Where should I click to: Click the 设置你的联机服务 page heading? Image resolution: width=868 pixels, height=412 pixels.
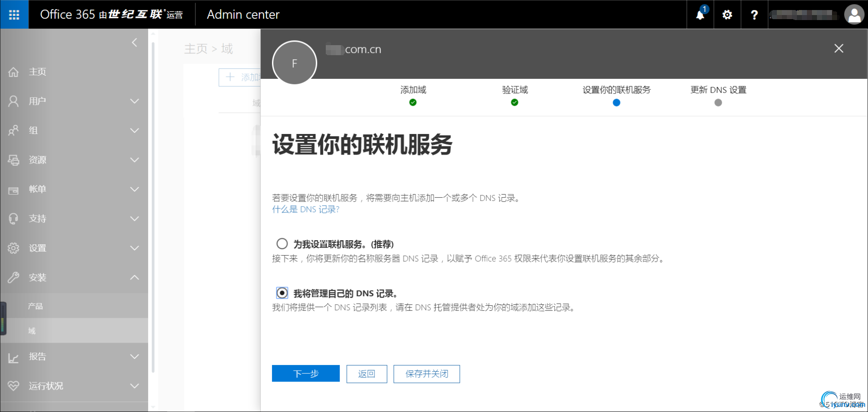(362, 144)
